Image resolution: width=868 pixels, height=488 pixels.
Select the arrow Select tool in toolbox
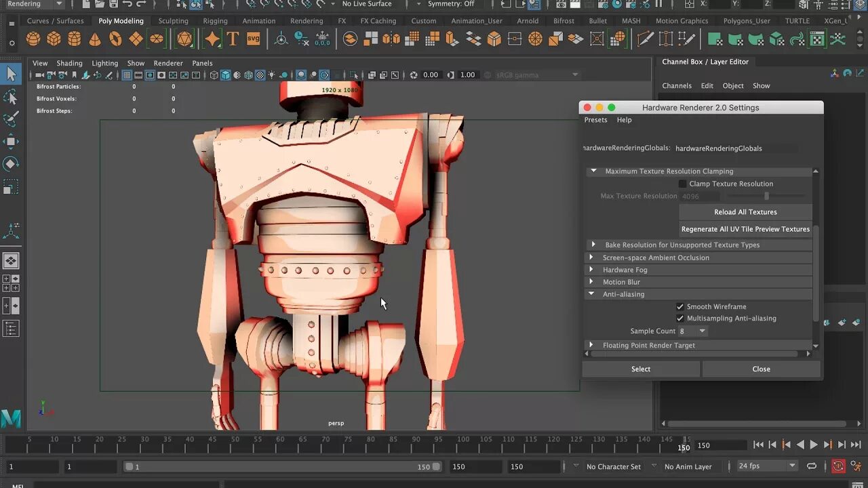[11, 74]
